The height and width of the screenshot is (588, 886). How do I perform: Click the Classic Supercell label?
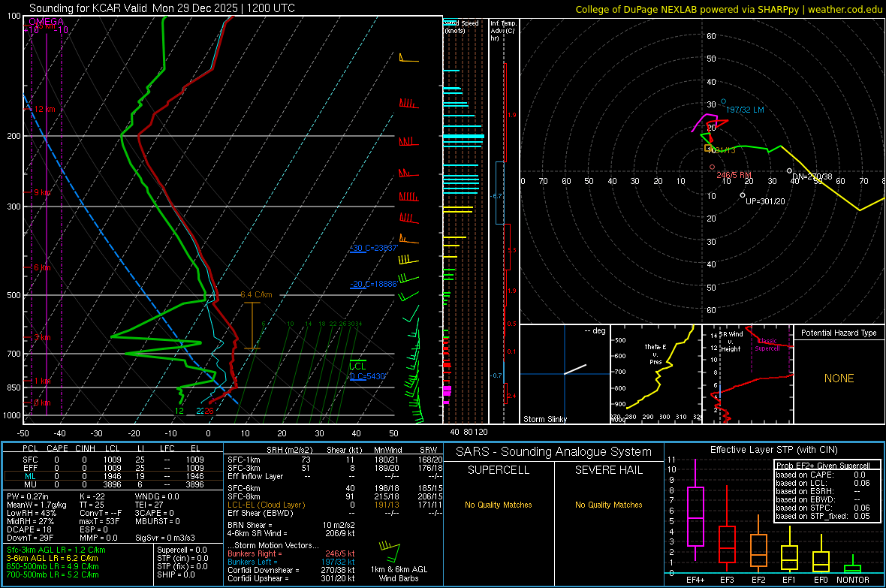coord(767,345)
